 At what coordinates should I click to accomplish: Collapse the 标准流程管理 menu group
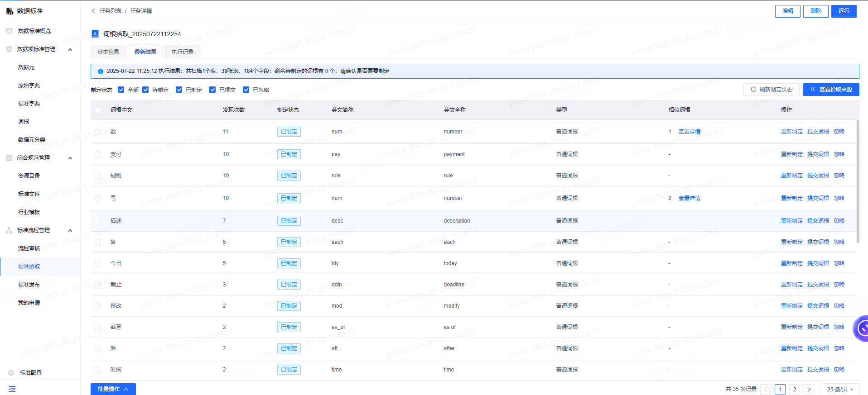pyautogui.click(x=70, y=230)
